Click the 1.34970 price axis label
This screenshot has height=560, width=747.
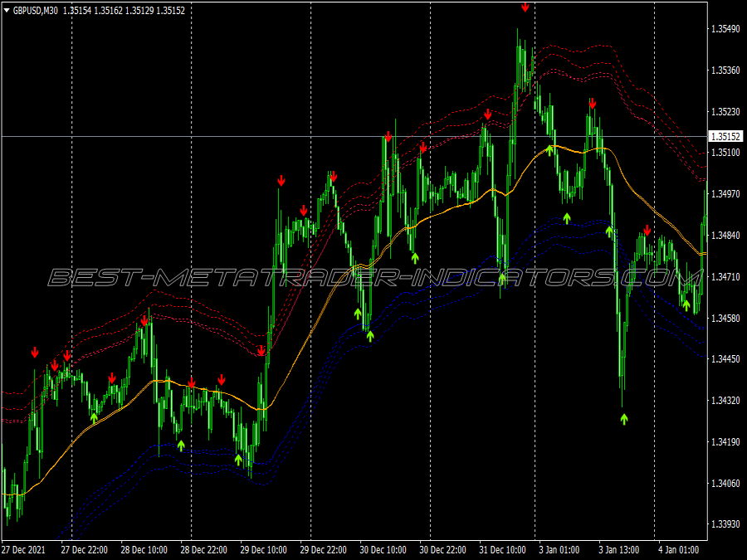click(725, 194)
